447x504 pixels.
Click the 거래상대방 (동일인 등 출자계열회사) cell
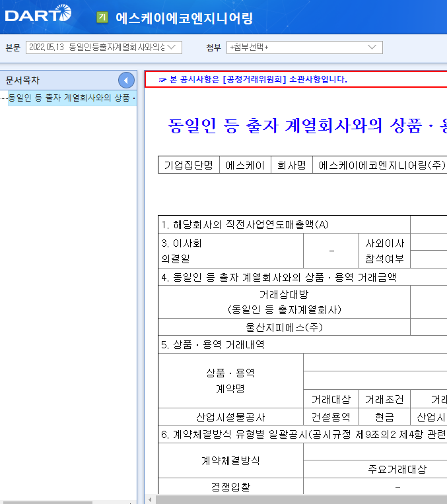(284, 302)
